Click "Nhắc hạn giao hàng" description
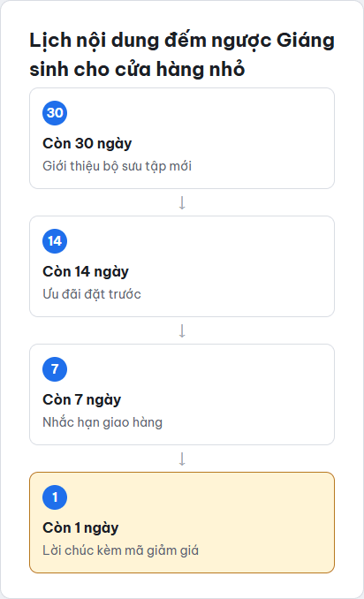The height and width of the screenshot is (599, 364). [102, 422]
